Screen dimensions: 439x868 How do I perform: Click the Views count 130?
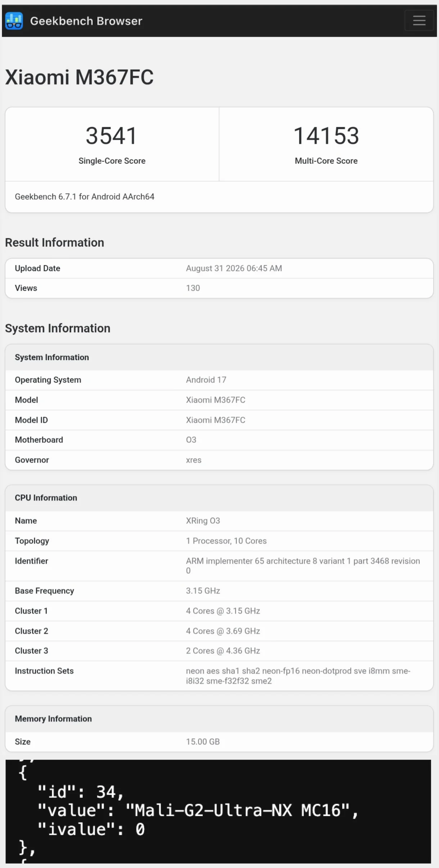point(193,288)
